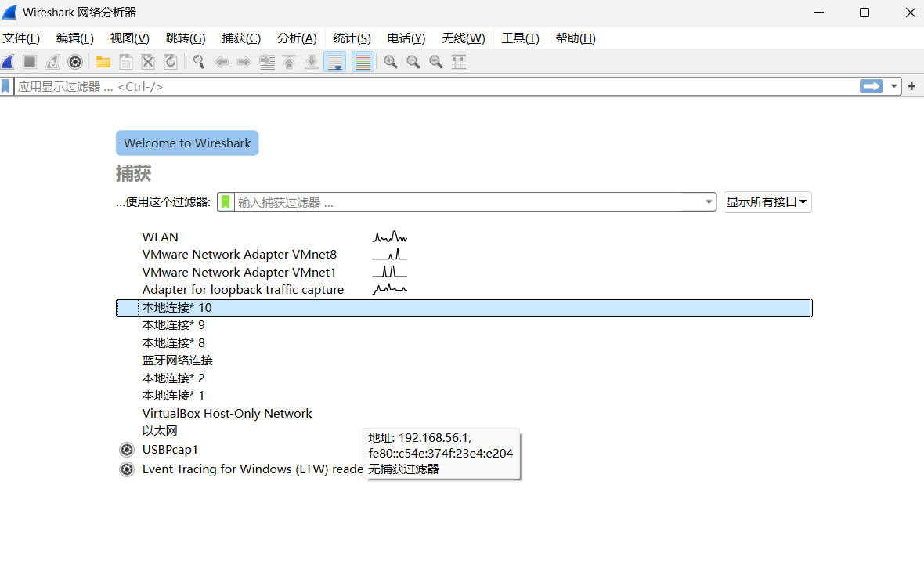Image resolution: width=924 pixels, height=572 pixels.
Task: Click the WLAN traffic sparkline
Action: pyautogui.click(x=389, y=237)
